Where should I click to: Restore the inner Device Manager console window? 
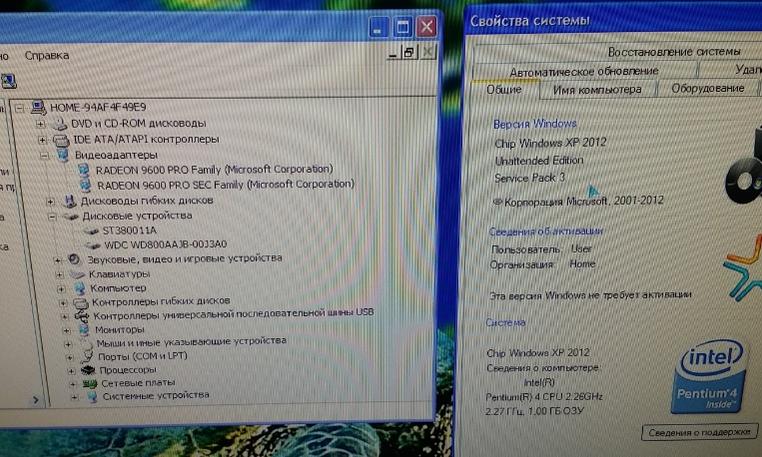409,52
